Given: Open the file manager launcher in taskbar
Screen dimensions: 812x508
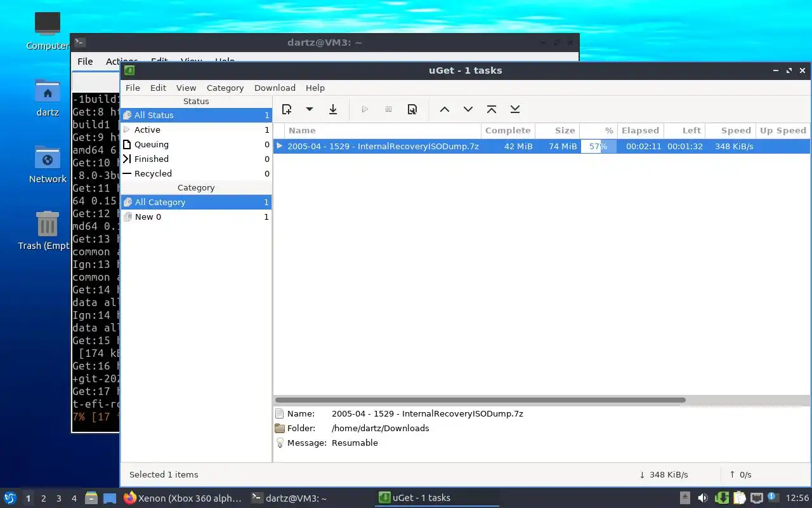Looking at the screenshot, I should tap(91, 498).
